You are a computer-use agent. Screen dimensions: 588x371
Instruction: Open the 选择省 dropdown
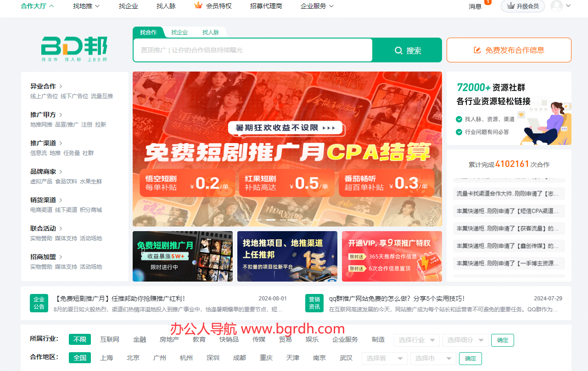[384, 358]
